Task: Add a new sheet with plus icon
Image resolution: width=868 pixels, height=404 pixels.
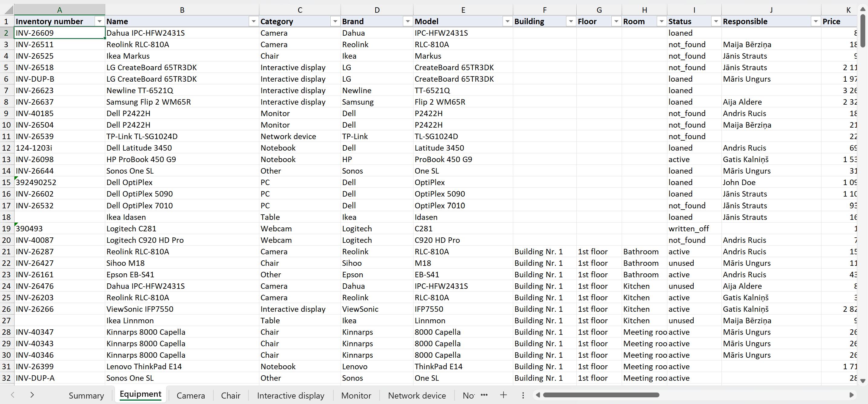Action: (x=504, y=395)
